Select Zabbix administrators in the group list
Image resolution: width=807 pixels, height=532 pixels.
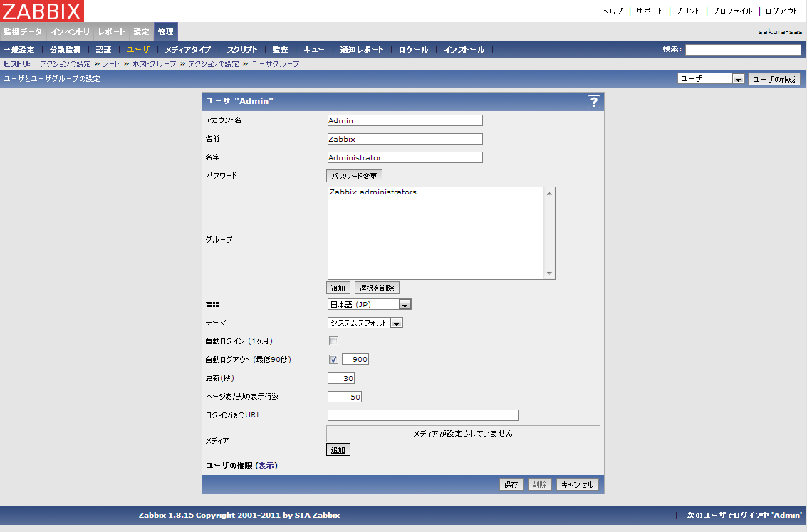373,192
